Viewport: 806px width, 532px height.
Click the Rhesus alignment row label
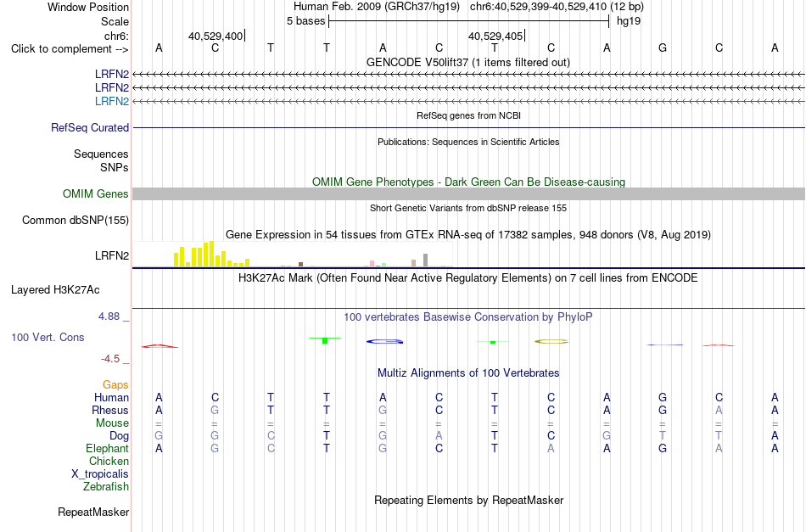click(110, 410)
